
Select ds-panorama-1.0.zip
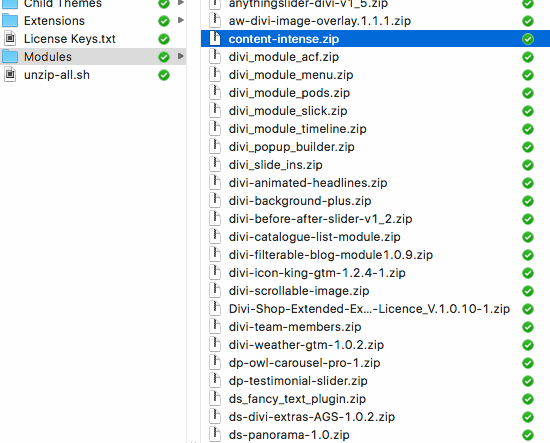pyautogui.click(x=289, y=435)
